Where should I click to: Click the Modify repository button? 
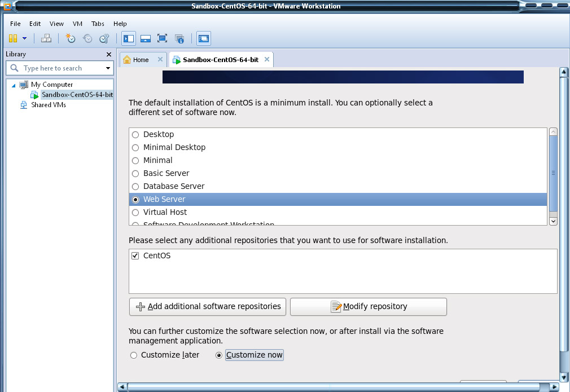[x=369, y=307]
